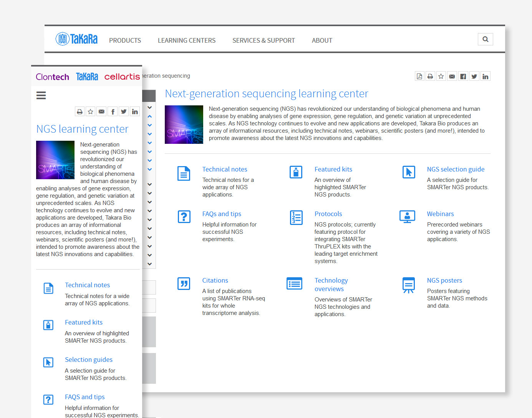
Task: Open the Technical notes link in desktop view
Action: 225,169
